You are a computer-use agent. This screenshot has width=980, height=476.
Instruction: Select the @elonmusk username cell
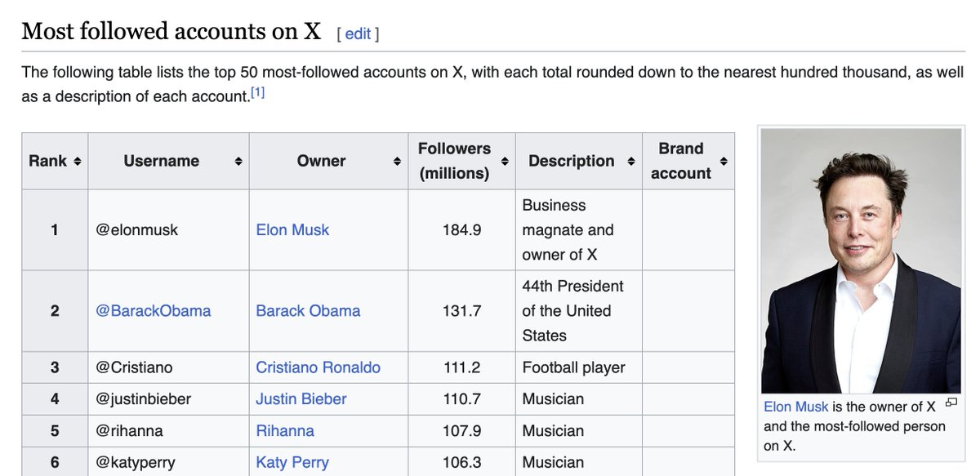point(168,230)
